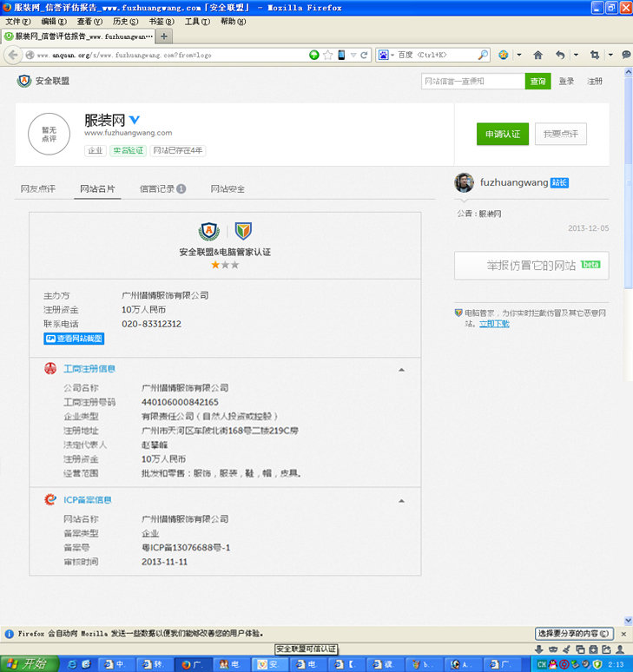
Task: Click the person icon in addon bar
Action: (620, 649)
